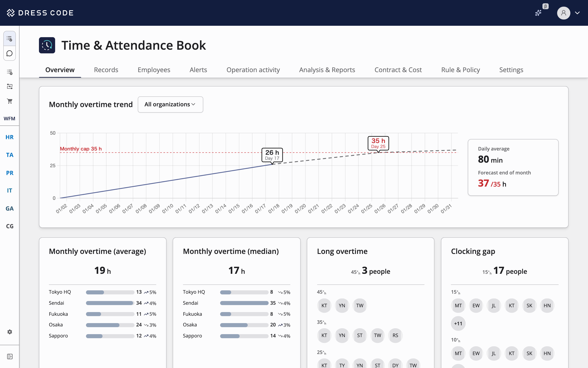Select the RS avatar under 35+ h
The width and height of the screenshot is (588, 368).
point(395,335)
